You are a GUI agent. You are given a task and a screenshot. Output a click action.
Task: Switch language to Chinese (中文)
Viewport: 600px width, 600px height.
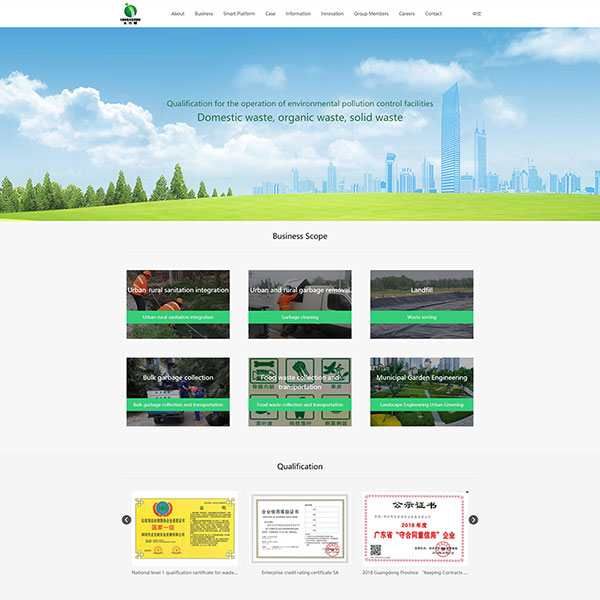[x=476, y=14]
